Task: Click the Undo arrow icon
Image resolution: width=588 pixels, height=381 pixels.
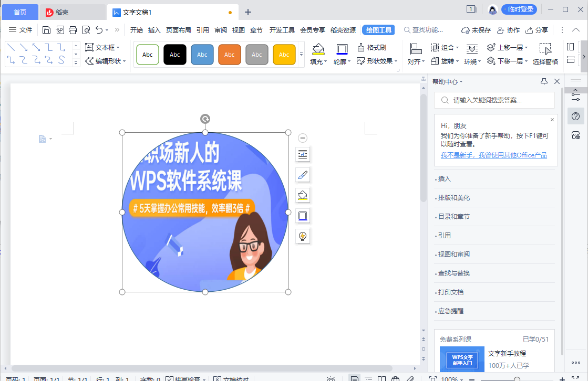Action: 99,30
